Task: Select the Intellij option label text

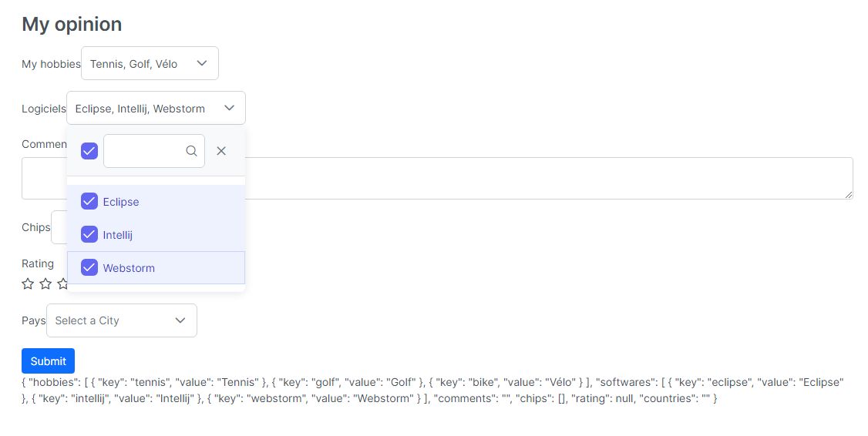Action: 117,235
